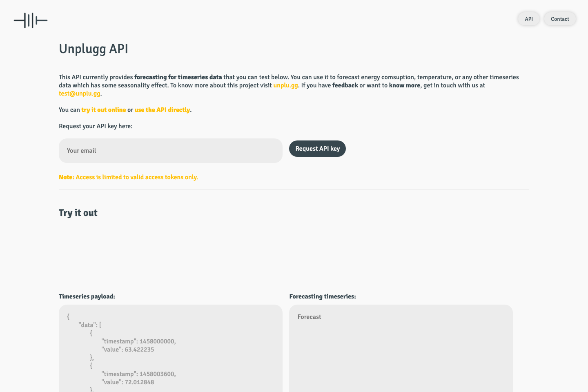Click the Unplugg logo icon
The width and height of the screenshot is (588, 392).
click(x=30, y=20)
